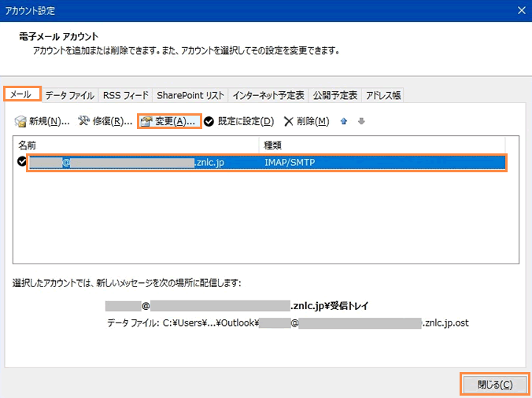
Task: Open the インターネット予定表 tab
Action: 268,95
